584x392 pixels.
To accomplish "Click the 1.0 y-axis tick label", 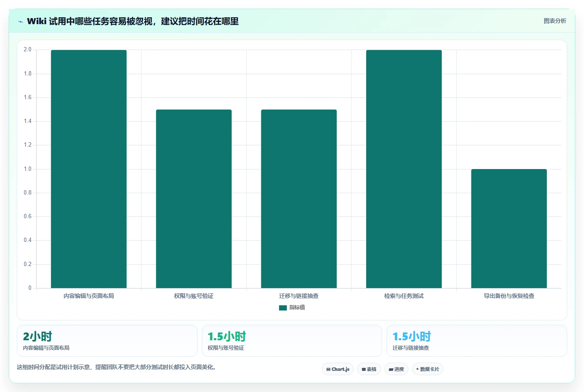I will 28,169.
